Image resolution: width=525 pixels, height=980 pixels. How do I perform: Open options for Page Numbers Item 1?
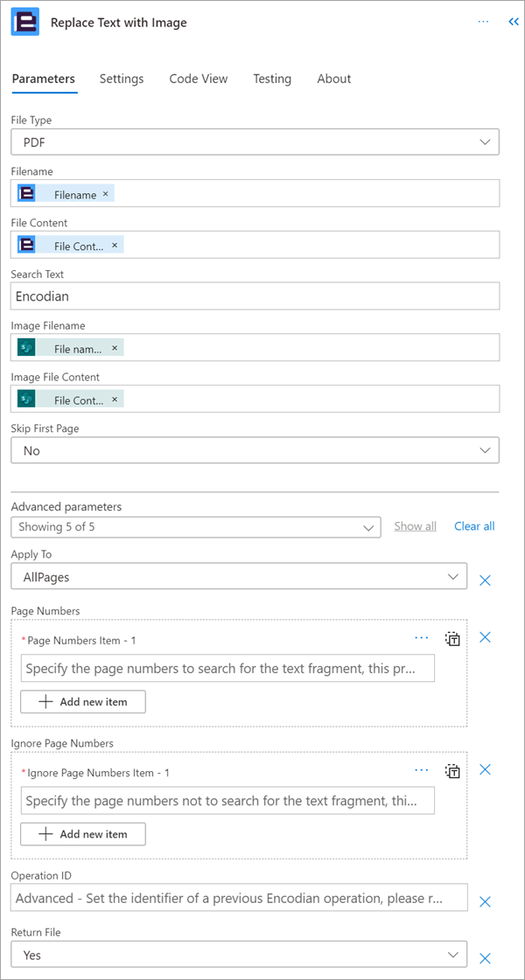coord(422,638)
